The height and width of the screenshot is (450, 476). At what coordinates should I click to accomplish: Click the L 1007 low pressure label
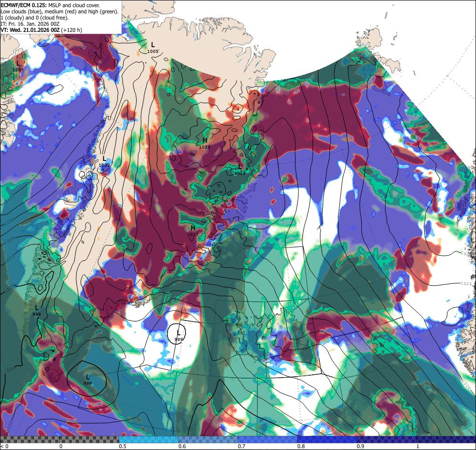point(18,67)
